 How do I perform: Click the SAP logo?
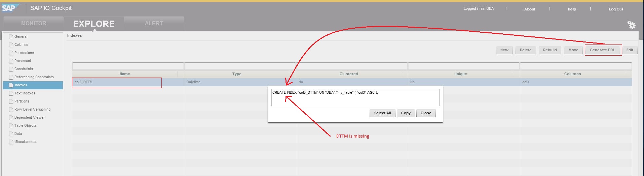(10, 8)
